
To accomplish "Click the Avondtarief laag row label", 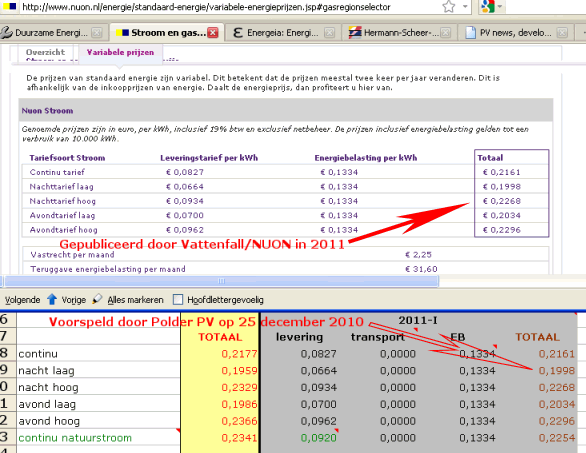I will click(x=62, y=216).
